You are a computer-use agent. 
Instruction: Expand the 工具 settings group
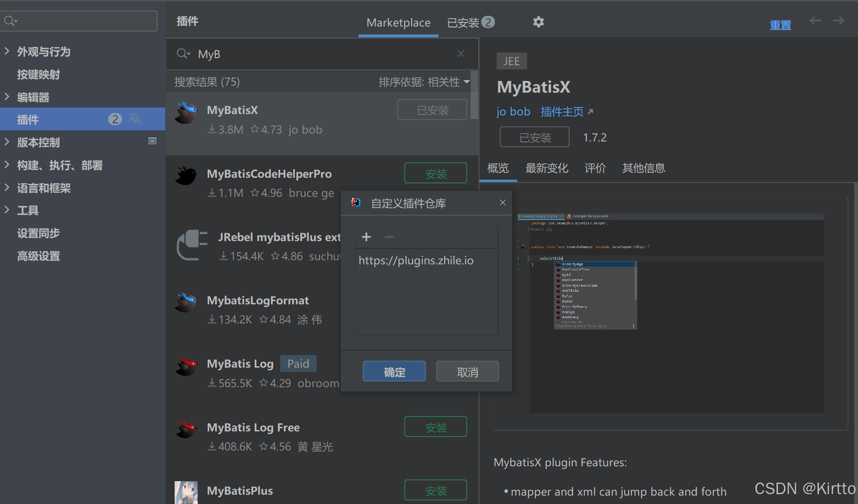click(x=7, y=210)
